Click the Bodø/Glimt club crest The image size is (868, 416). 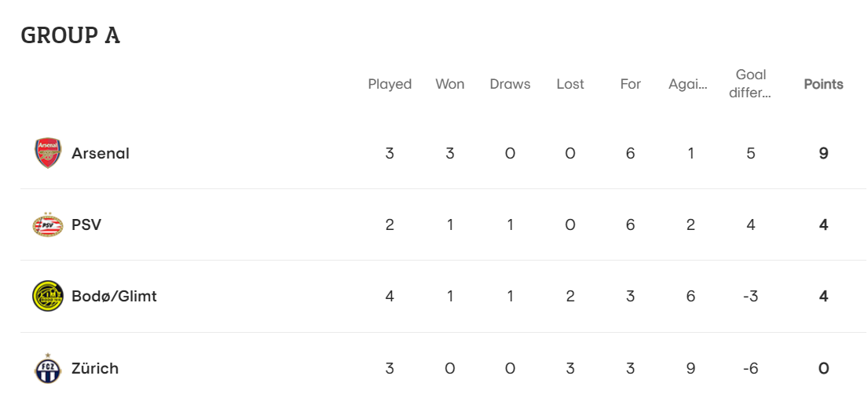pos(48,296)
